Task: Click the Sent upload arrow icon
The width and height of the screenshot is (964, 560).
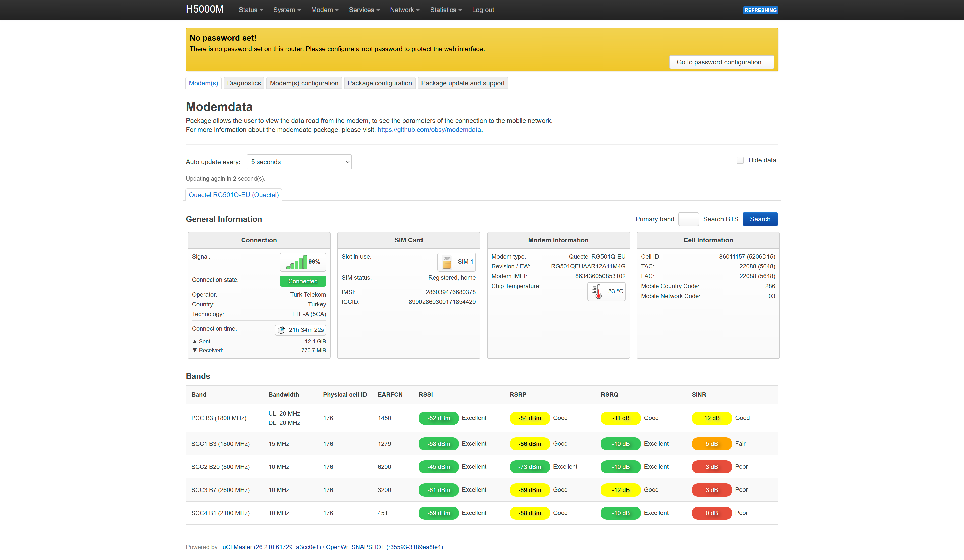Action: [x=194, y=342]
